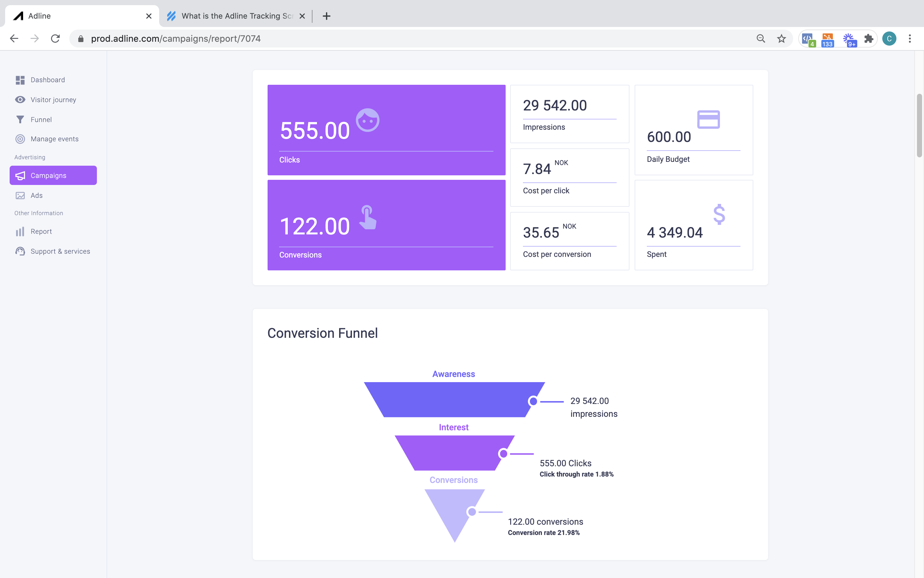
Task: Switch to the Adline Tracking Script tab
Action: click(x=237, y=16)
